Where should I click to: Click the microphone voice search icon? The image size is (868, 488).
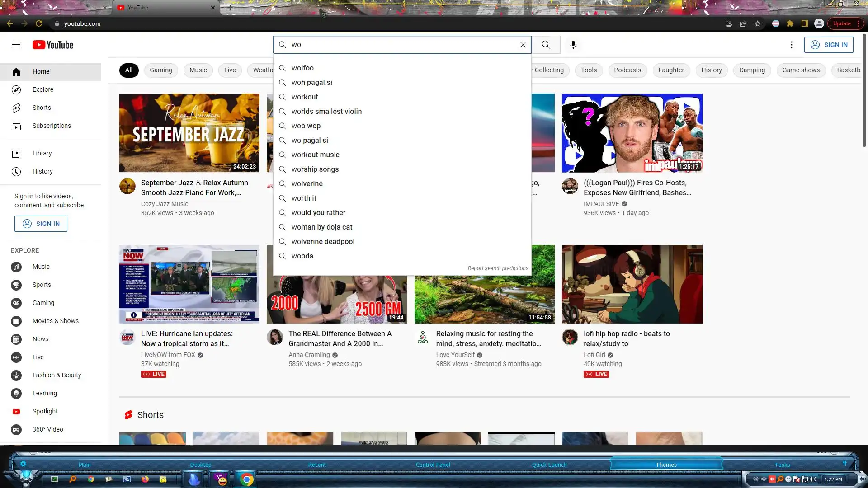(573, 45)
